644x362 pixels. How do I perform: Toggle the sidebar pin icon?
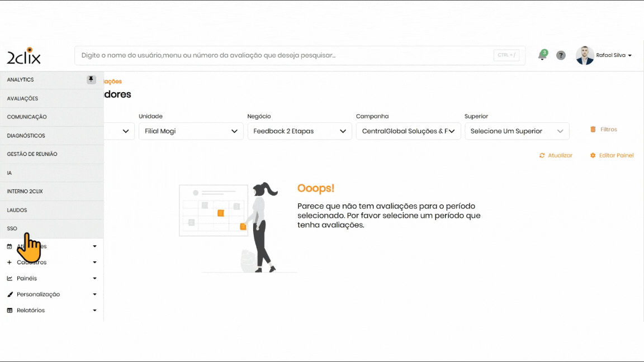pos(91,80)
